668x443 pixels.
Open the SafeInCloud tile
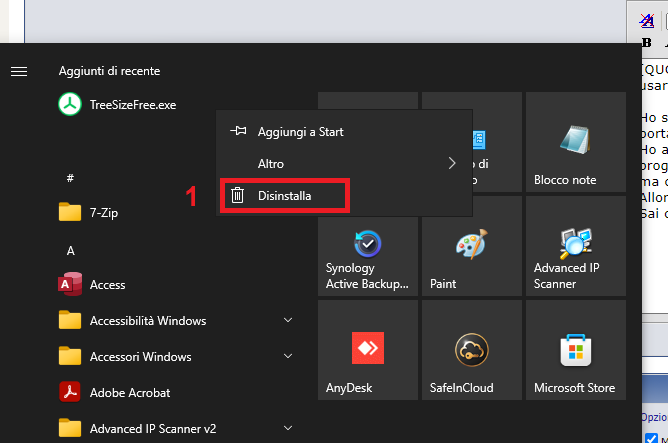pyautogui.click(x=472, y=350)
